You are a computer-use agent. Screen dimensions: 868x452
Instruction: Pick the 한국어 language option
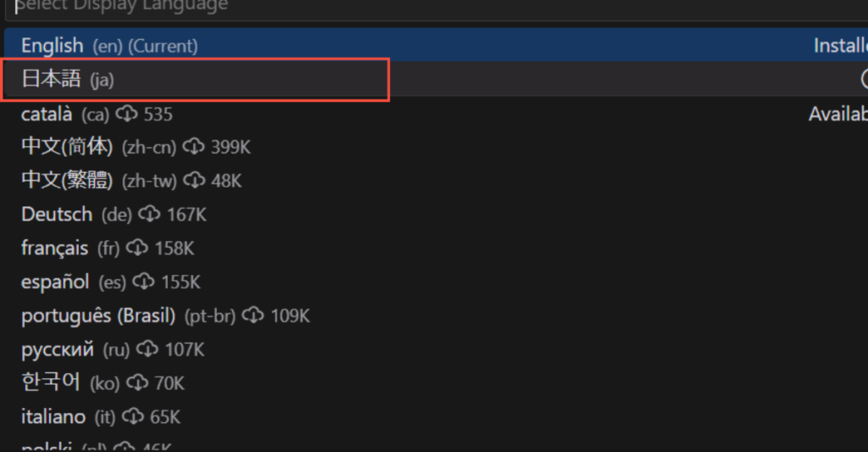51,382
